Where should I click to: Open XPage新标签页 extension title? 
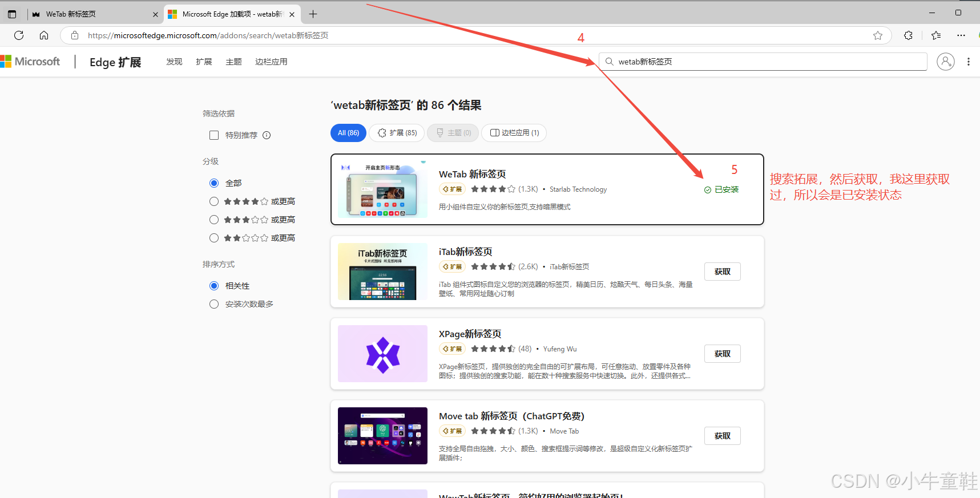click(x=470, y=334)
